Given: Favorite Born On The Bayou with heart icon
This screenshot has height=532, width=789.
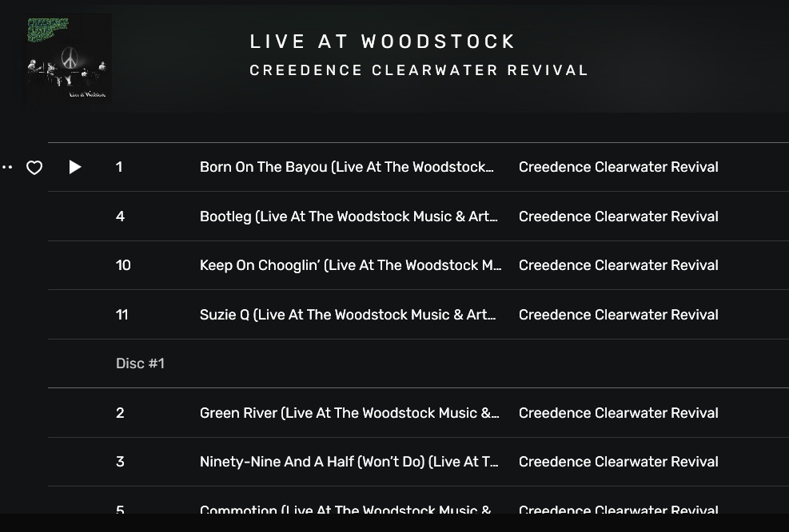Looking at the screenshot, I should (34, 168).
